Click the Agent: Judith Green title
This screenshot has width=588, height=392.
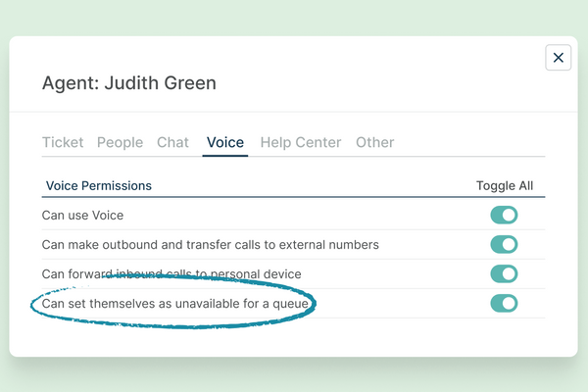(128, 83)
